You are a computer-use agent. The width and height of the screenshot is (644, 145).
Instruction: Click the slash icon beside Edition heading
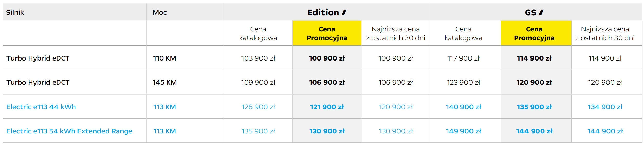point(344,12)
